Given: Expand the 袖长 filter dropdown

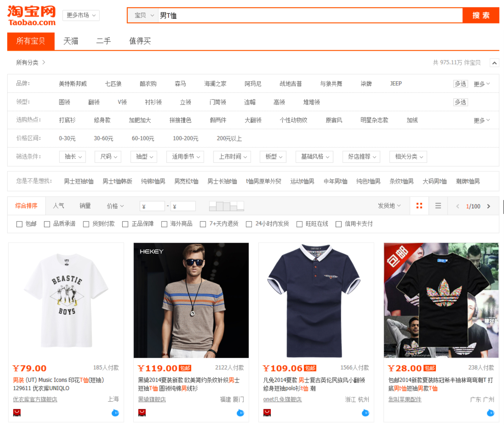Looking at the screenshot, I should 73,157.
